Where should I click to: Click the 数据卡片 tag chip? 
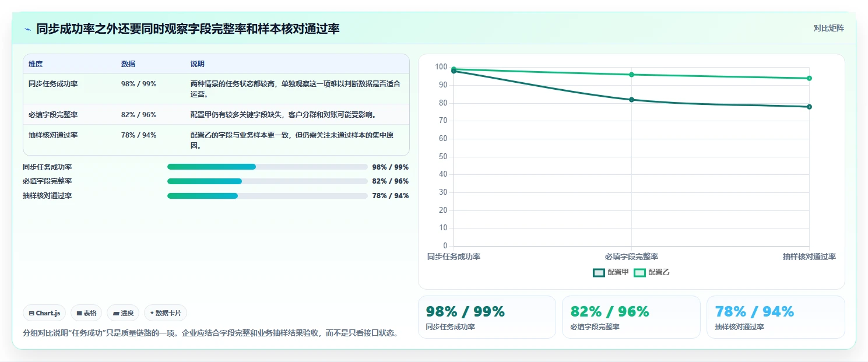[x=166, y=313]
